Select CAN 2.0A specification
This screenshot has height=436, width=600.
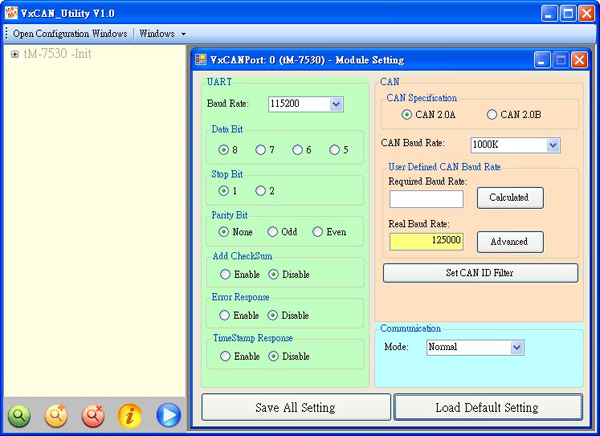pos(406,114)
